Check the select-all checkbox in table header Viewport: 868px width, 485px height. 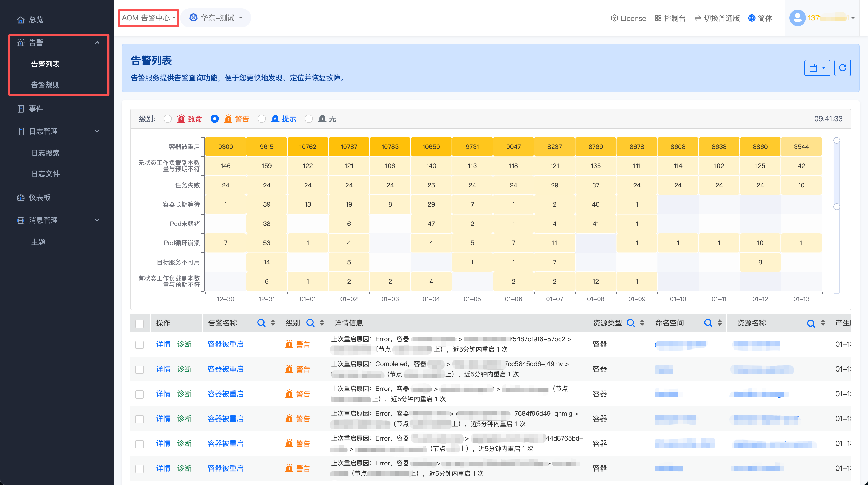[139, 323]
